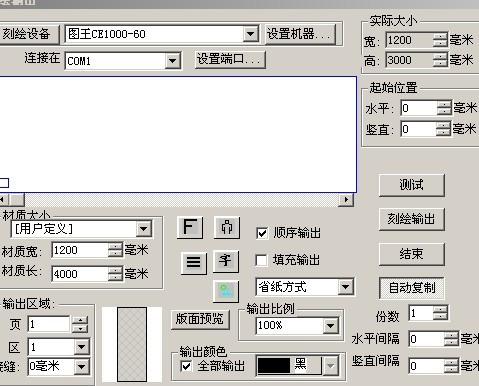Image resolution: width=479 pixels, height=386 pixels.
Task: Click the preview horizontal scrollbar thumb
Action: [16, 200]
